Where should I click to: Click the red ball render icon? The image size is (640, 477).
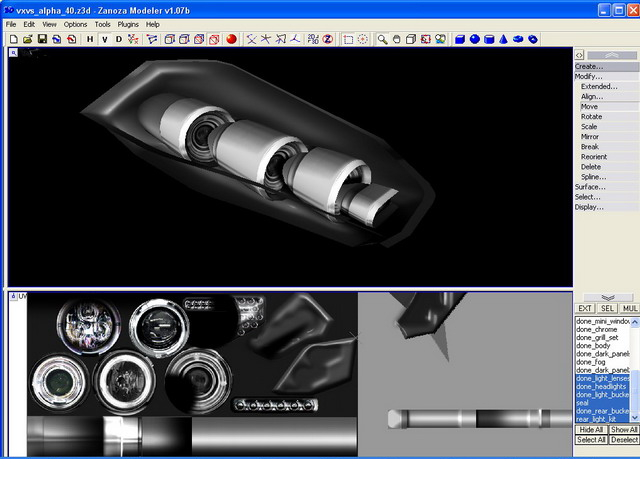pos(231,39)
